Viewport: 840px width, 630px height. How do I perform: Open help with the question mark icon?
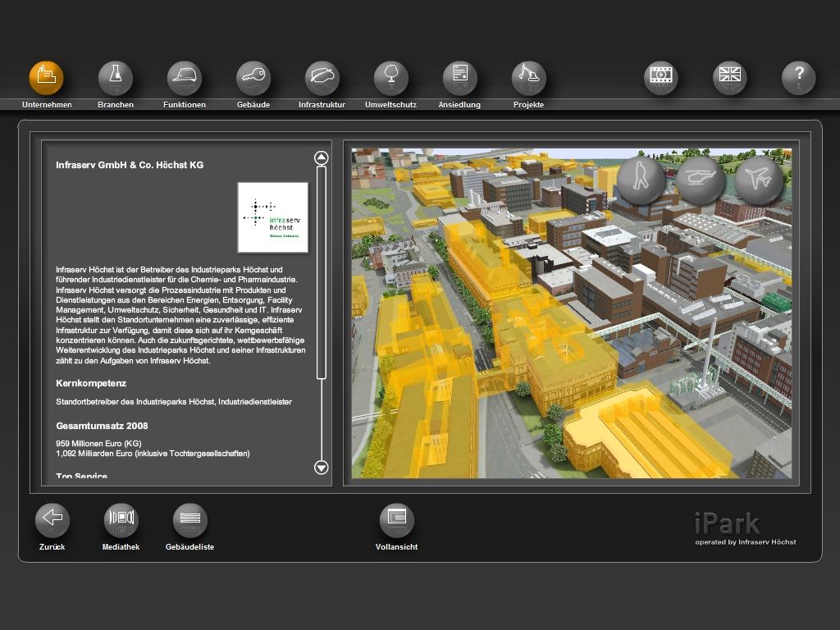(x=799, y=78)
